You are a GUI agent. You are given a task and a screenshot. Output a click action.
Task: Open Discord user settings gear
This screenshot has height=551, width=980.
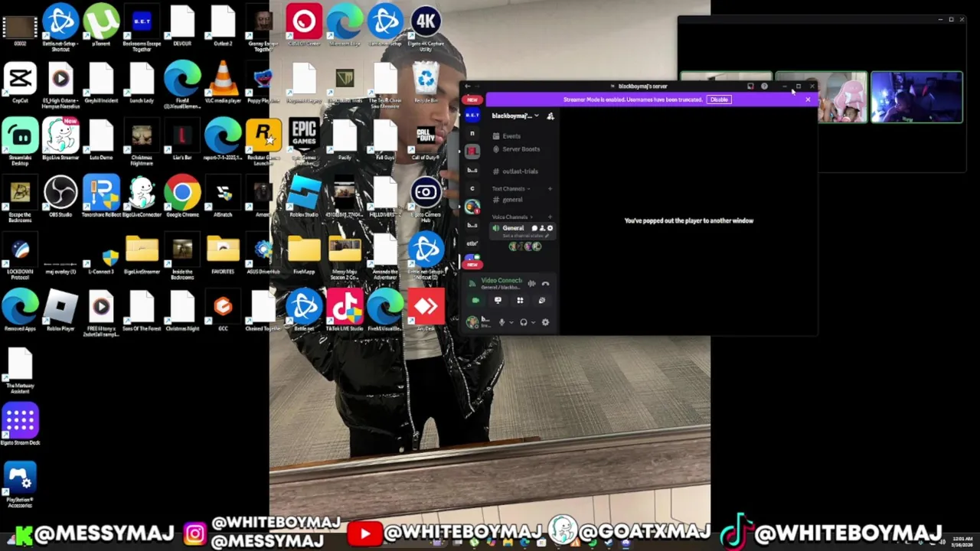click(545, 322)
